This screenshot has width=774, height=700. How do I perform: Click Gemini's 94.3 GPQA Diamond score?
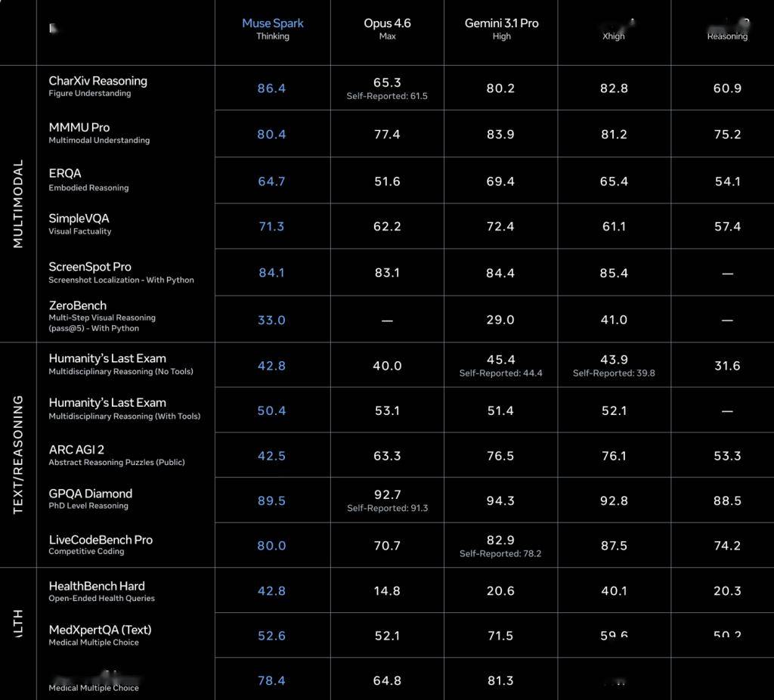point(500,500)
